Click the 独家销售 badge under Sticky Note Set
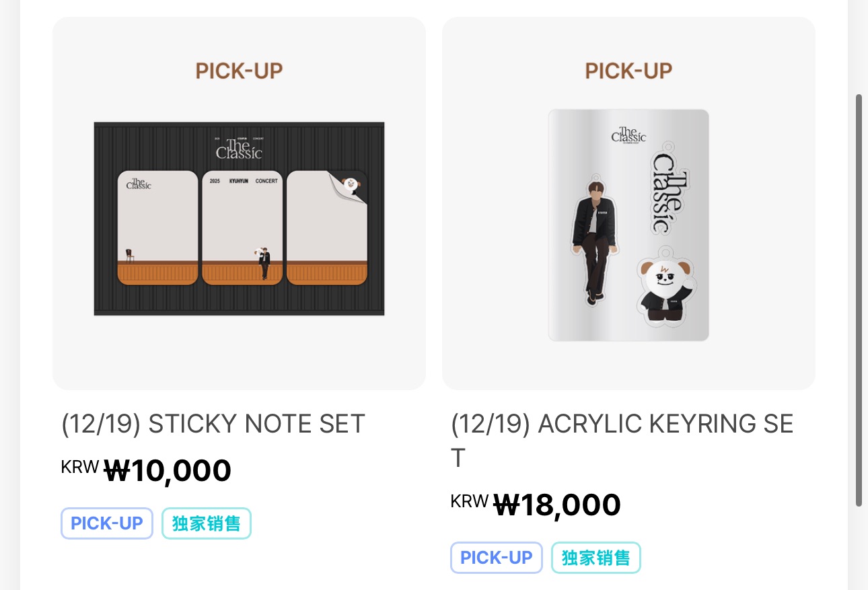This screenshot has height=590, width=868. pyautogui.click(x=206, y=523)
